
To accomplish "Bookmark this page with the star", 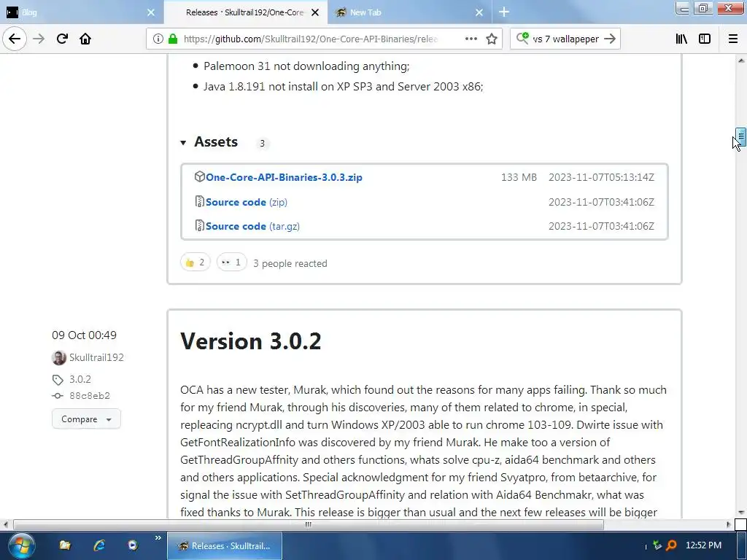I will (492, 39).
